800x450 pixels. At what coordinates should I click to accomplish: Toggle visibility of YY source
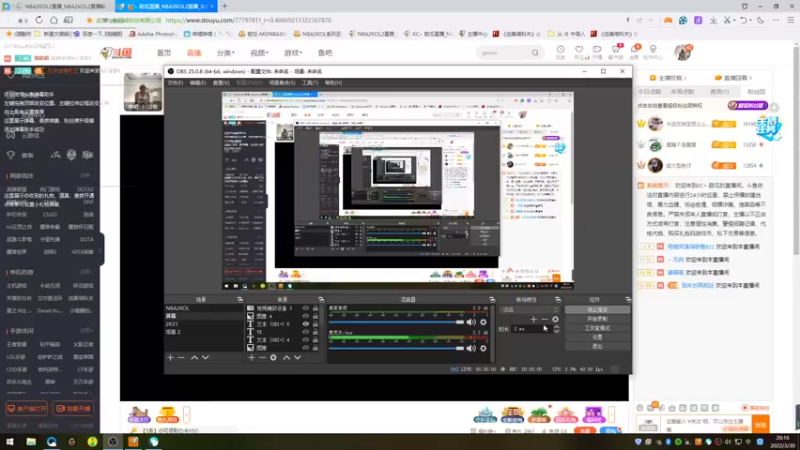coord(306,332)
